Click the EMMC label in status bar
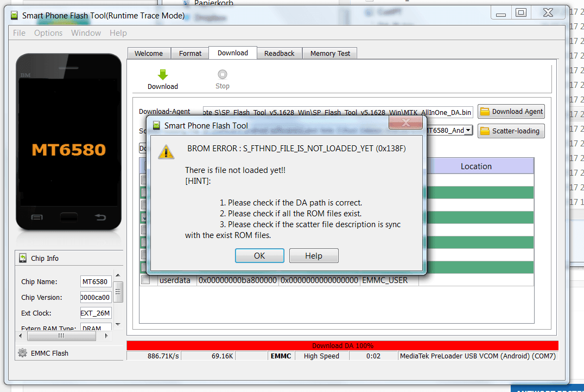Screen dimensions: 584x392 point(281,356)
